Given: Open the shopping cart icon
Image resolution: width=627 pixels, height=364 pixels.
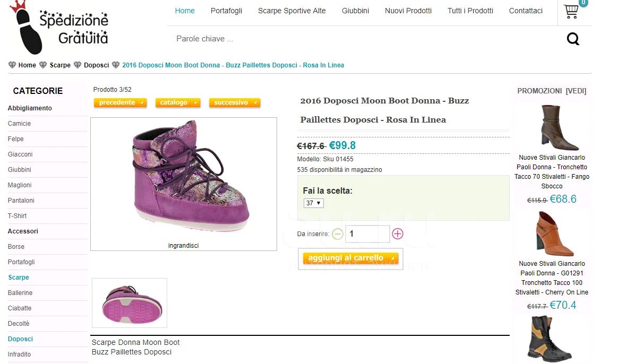Looking at the screenshot, I should click(571, 11).
